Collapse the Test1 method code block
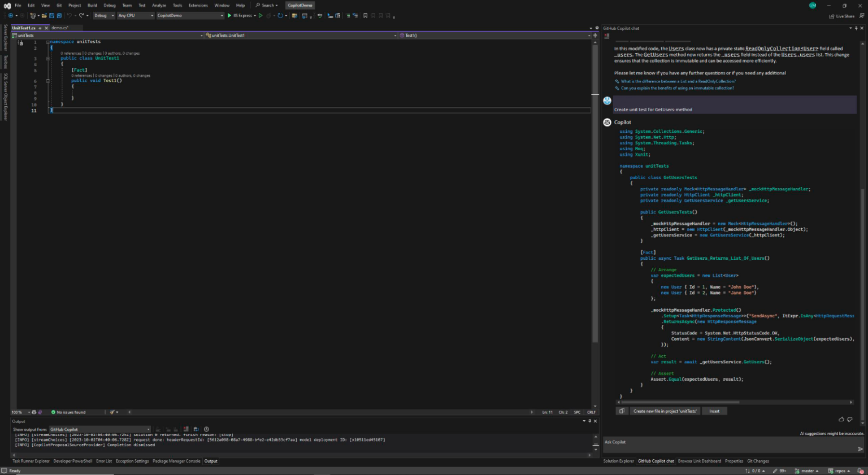868x475 pixels. (x=47, y=81)
